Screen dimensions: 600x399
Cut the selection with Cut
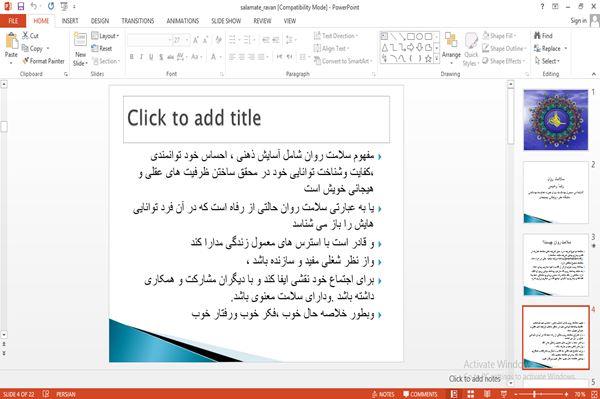pos(30,36)
